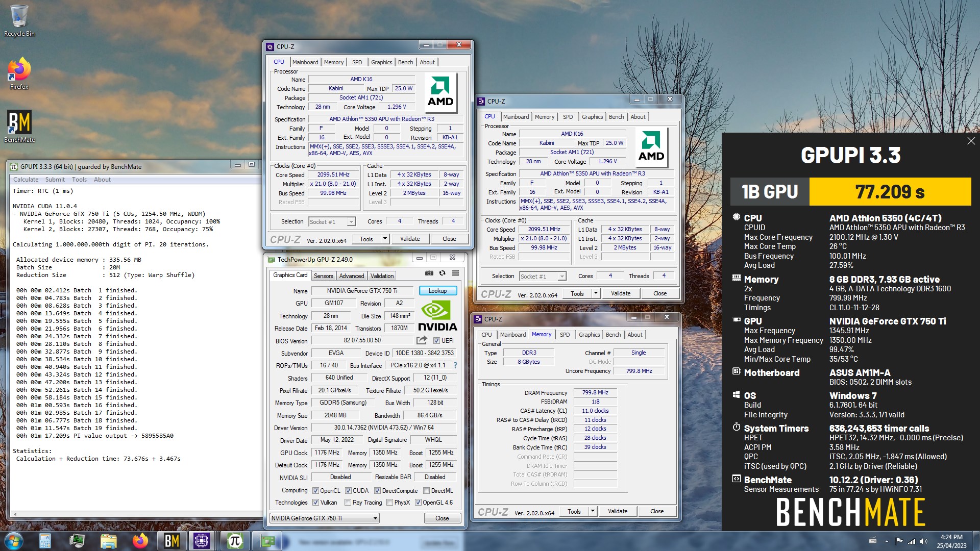Click the Core Speed field in top CPU-Z

pyautogui.click(x=333, y=175)
